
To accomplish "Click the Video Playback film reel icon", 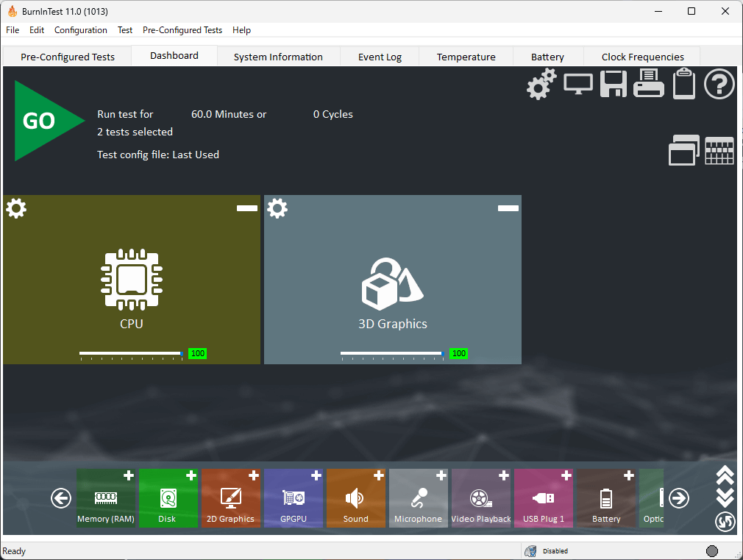I will tap(480, 499).
